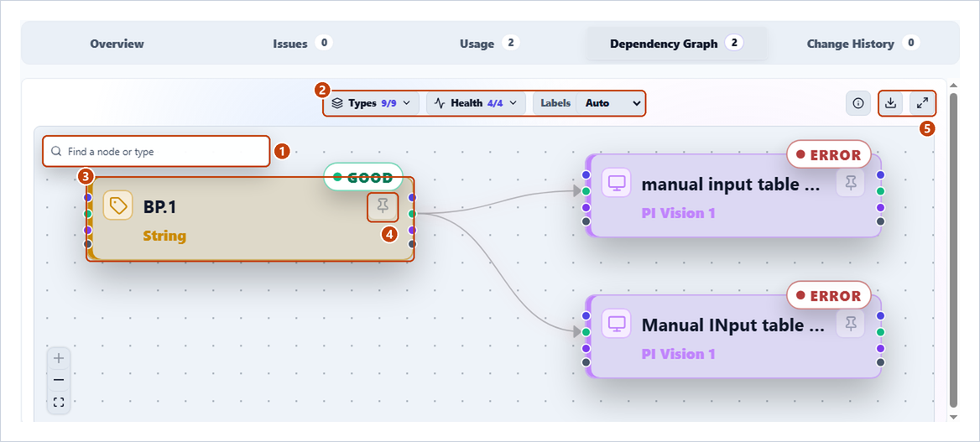The height and width of the screenshot is (442, 980).
Task: Click the vertical scrollbar thumb
Action: tap(953, 250)
